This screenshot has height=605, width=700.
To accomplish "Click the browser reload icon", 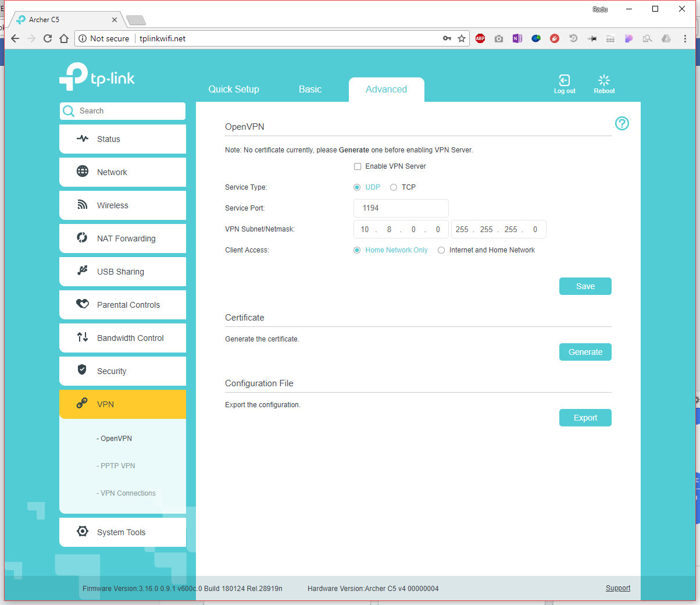I will coord(48,38).
